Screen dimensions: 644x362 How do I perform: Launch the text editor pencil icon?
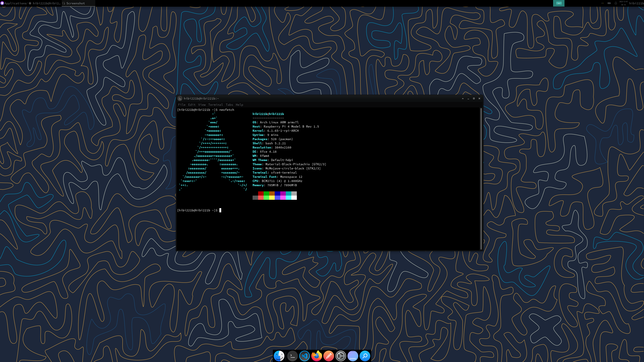(x=329, y=356)
